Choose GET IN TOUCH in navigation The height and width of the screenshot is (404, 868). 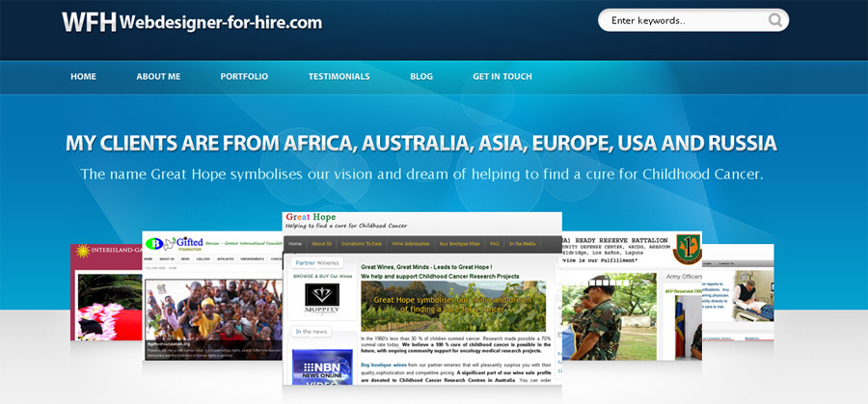coord(502,77)
